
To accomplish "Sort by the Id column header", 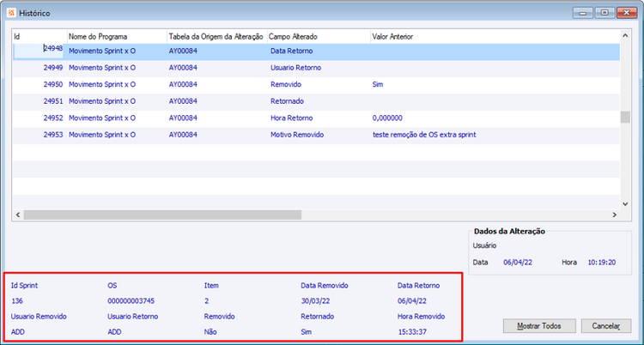I will coord(39,37).
